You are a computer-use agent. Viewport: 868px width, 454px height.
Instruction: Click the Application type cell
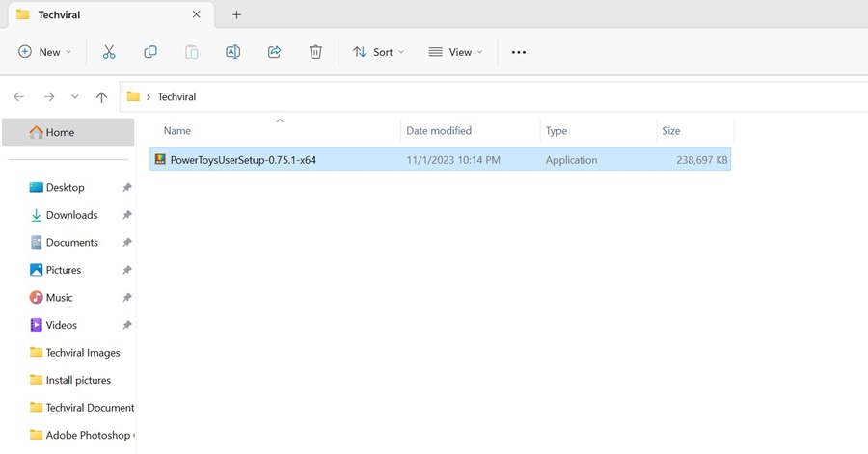571,160
